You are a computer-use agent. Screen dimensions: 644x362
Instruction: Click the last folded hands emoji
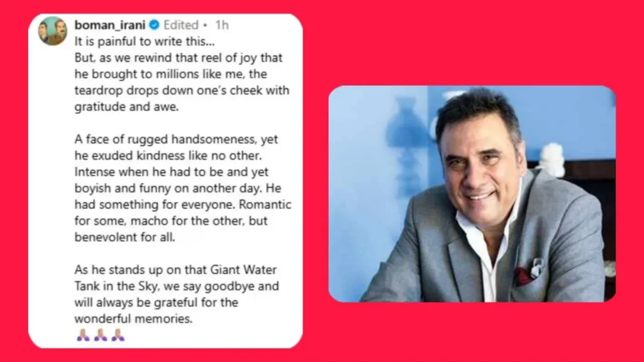118,335
